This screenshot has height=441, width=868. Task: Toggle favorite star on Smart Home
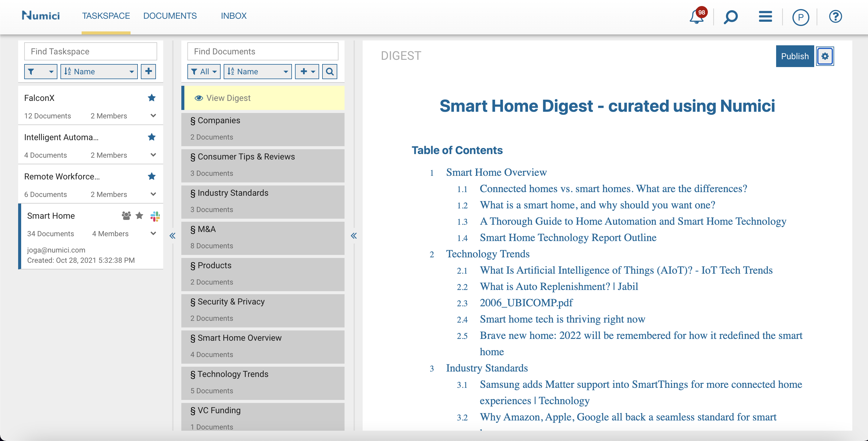139,216
